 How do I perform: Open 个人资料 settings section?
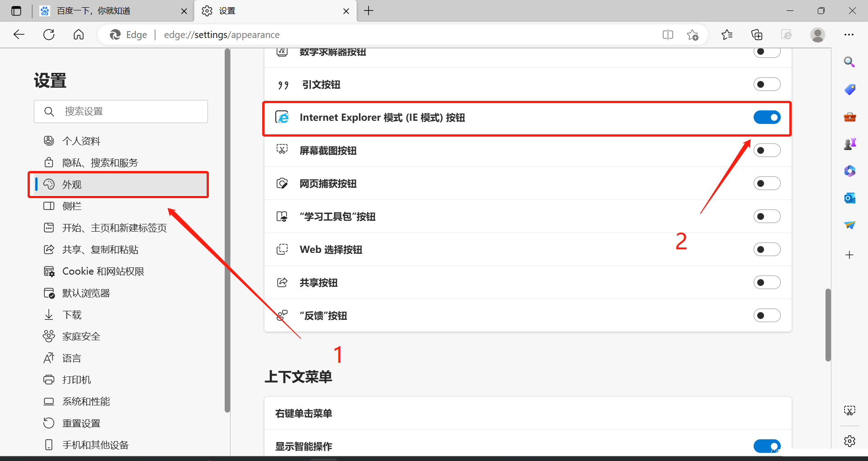click(x=121, y=141)
